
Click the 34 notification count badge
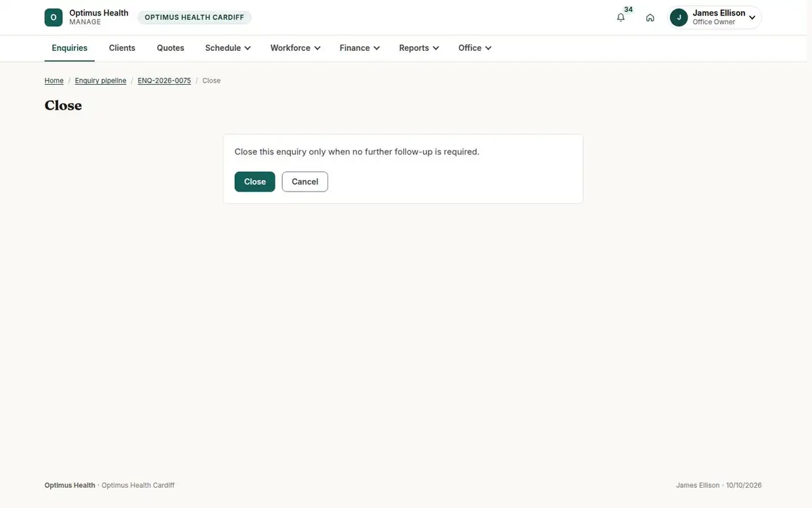click(629, 9)
